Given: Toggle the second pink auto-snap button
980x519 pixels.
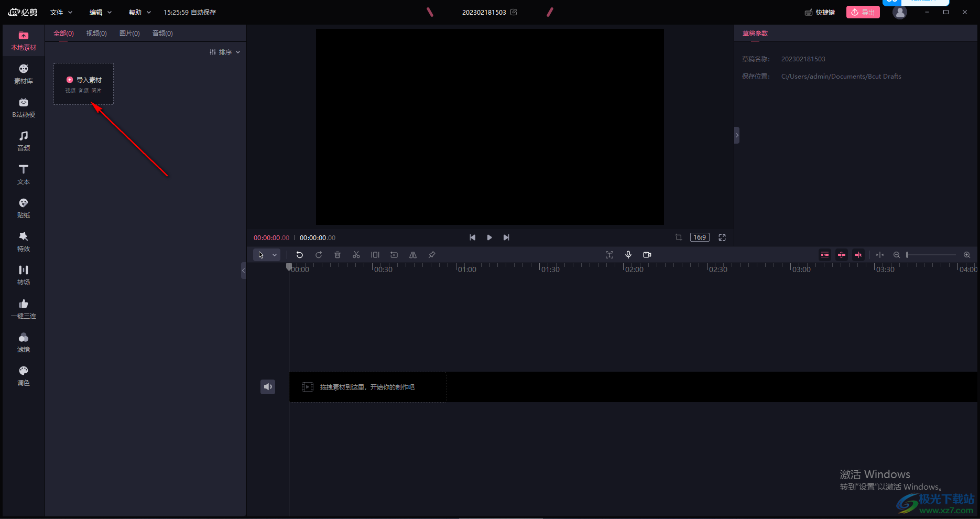Looking at the screenshot, I should [842, 255].
